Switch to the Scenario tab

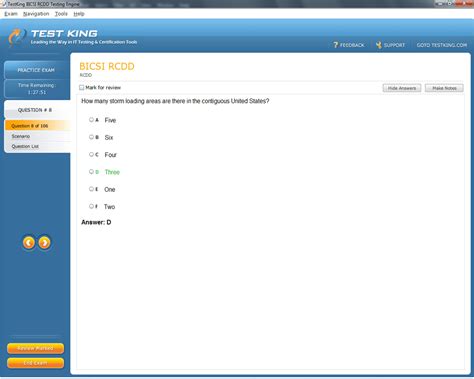21,136
